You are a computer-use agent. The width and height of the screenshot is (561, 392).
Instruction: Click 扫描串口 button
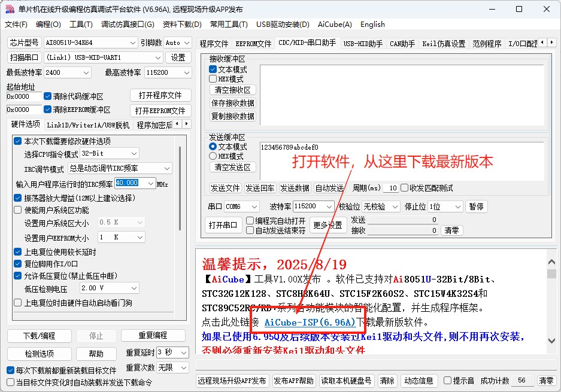pos(25,57)
